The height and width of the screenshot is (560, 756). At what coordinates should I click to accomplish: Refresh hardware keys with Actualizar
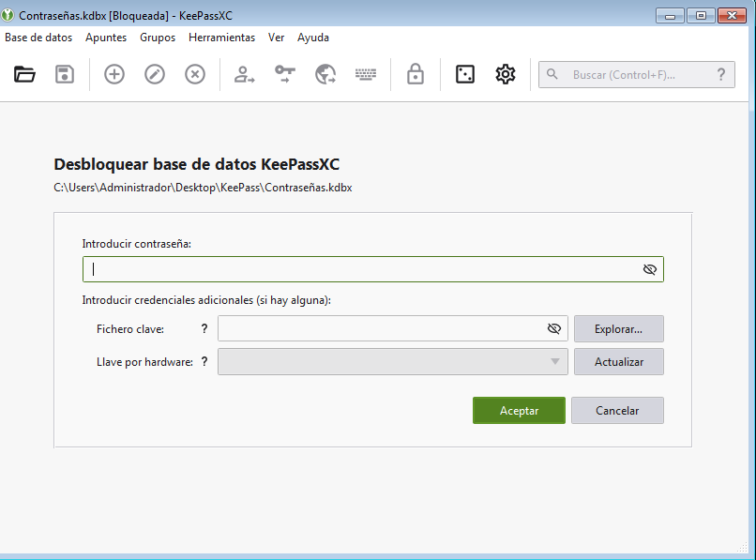619,362
